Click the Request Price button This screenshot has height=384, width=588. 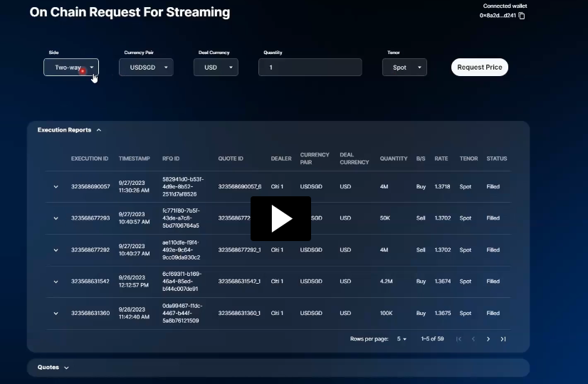click(480, 67)
